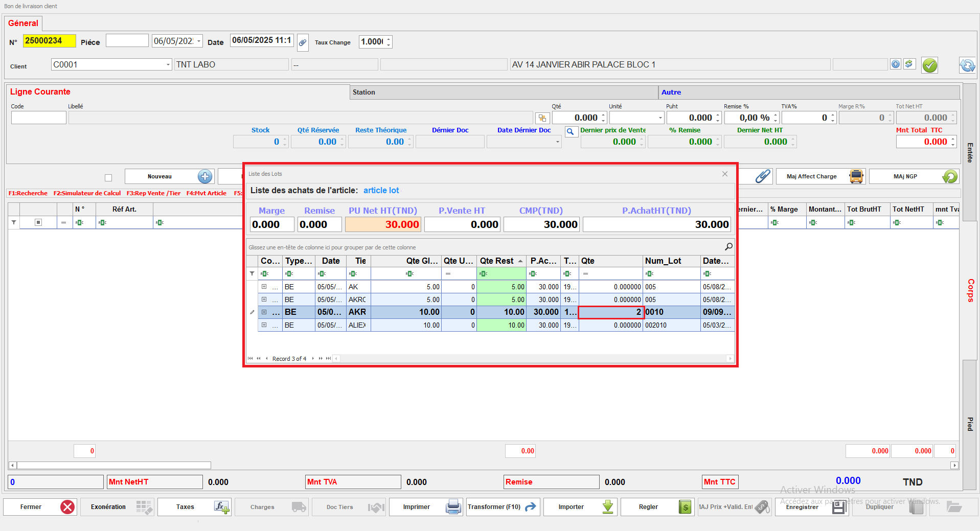Open the Client code C0001 dropdown
Image resolution: width=980 pixels, height=531 pixels.
click(x=168, y=65)
